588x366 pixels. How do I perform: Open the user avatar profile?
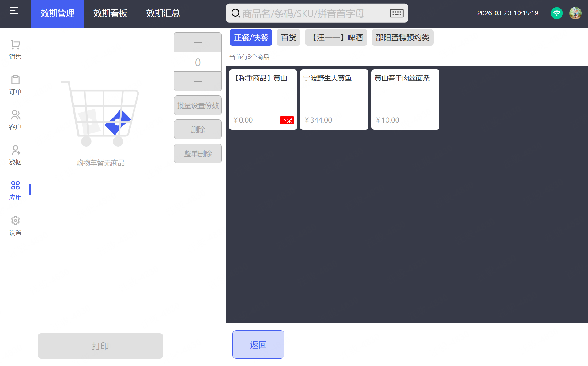[x=575, y=13]
